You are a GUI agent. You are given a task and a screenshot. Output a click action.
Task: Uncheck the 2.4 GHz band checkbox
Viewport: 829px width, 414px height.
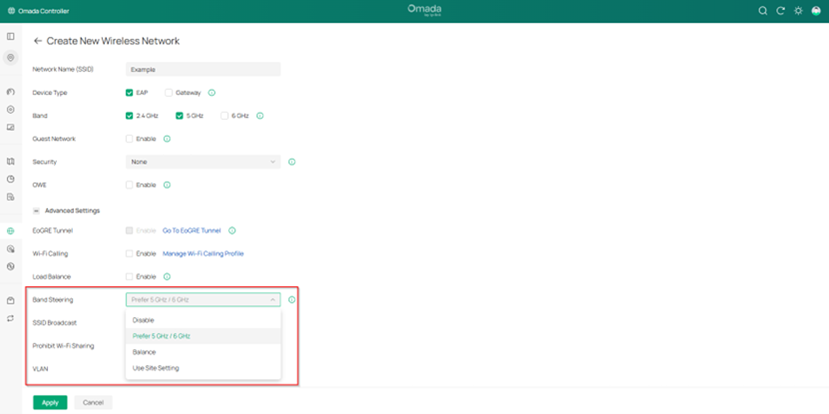(129, 116)
